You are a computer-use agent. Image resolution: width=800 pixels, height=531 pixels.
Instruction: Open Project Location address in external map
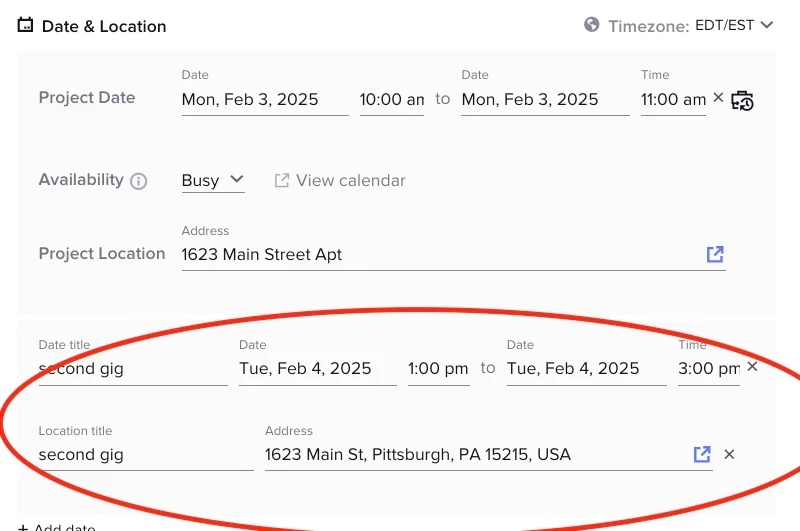[715, 254]
